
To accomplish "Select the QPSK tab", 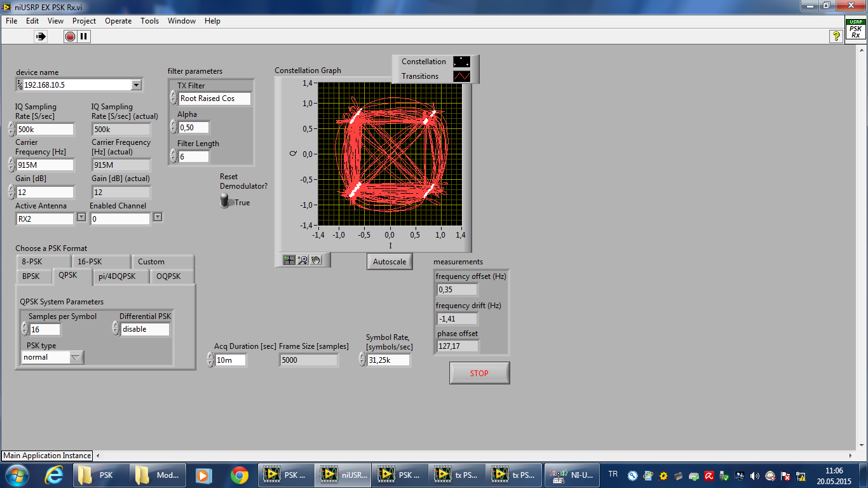I will (72, 275).
